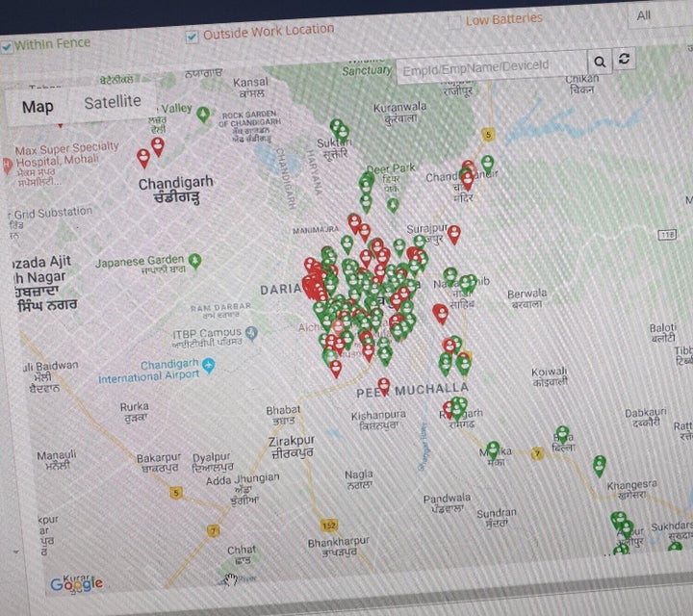Enable the Low Batteries checkbox
The width and height of the screenshot is (693, 616).
[454, 22]
